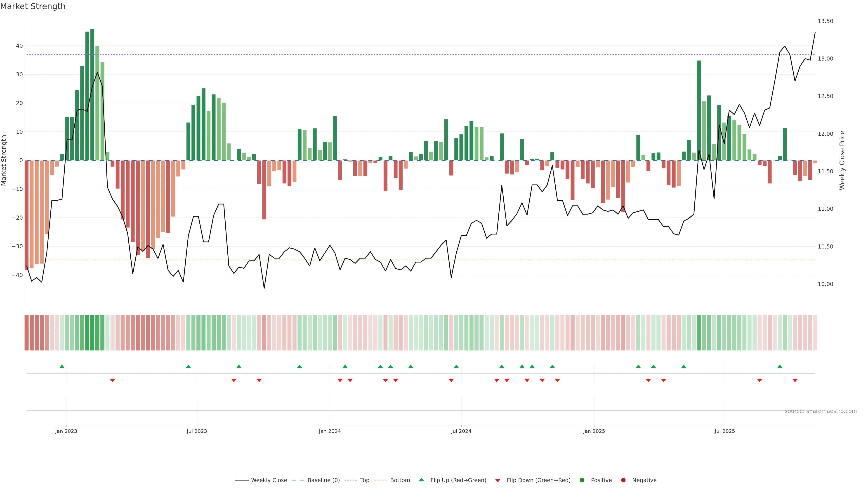
Task: Click the Jul 2024 x-axis label
Action: (461, 431)
